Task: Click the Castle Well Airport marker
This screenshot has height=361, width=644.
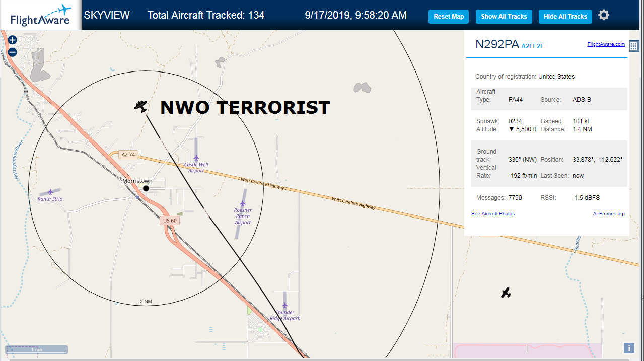Action: 196,158
